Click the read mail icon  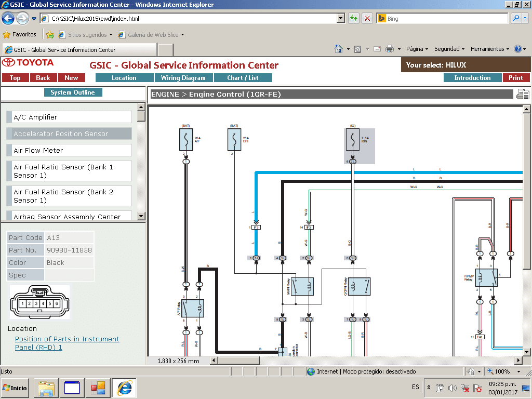(x=377, y=49)
